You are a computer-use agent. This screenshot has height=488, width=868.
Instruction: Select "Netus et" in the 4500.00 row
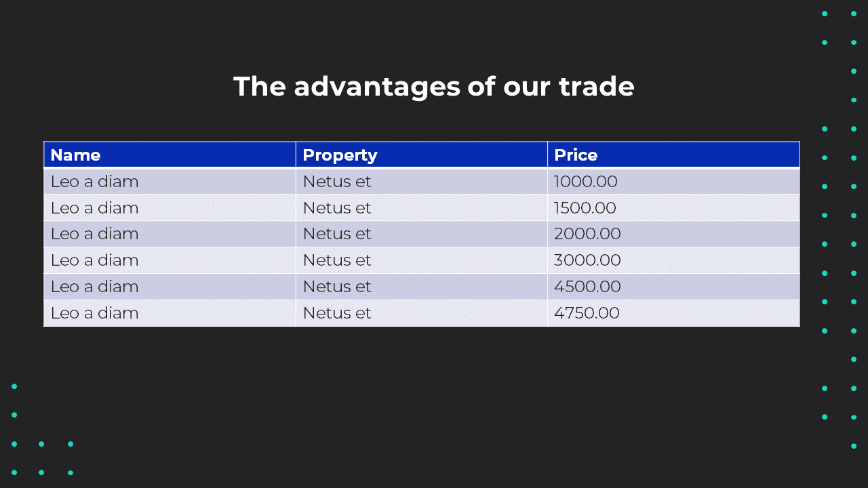click(337, 287)
